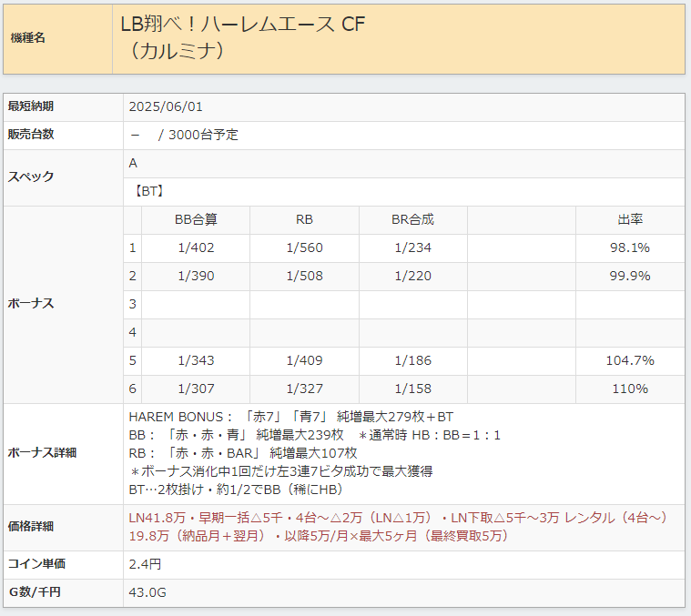Click the '機種名' header label
This screenshot has height=616, width=691.
coord(27,38)
